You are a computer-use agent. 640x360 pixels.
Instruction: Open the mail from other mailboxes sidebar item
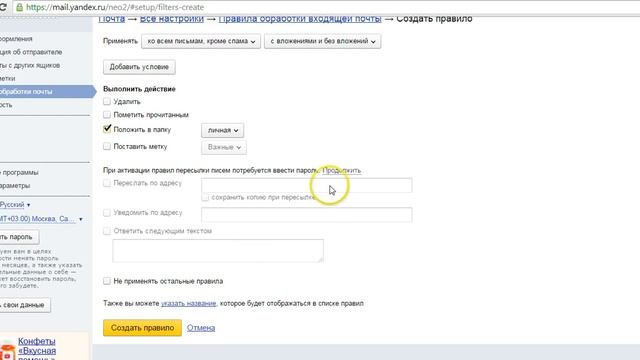30,65
